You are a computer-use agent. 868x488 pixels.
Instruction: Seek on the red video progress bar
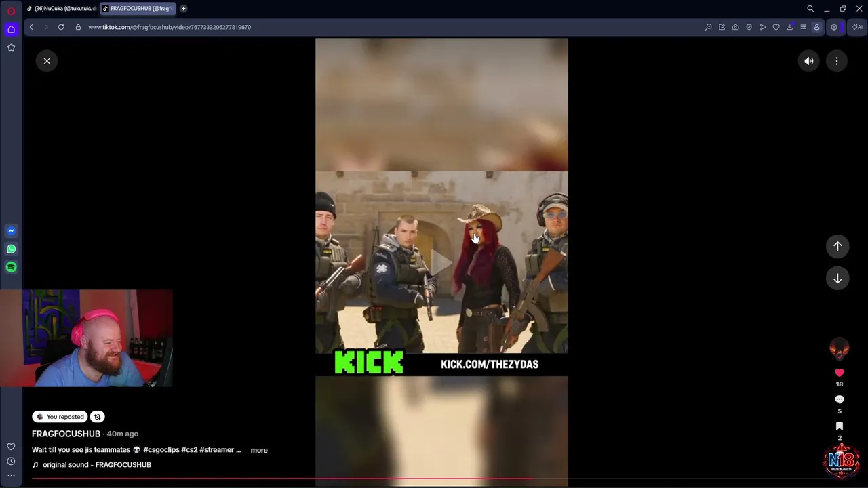pyautogui.click(x=434, y=479)
